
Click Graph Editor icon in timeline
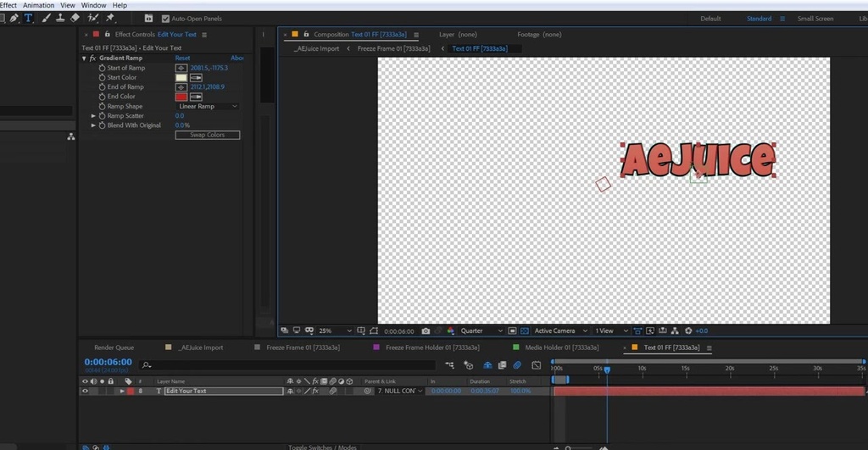pyautogui.click(x=537, y=365)
